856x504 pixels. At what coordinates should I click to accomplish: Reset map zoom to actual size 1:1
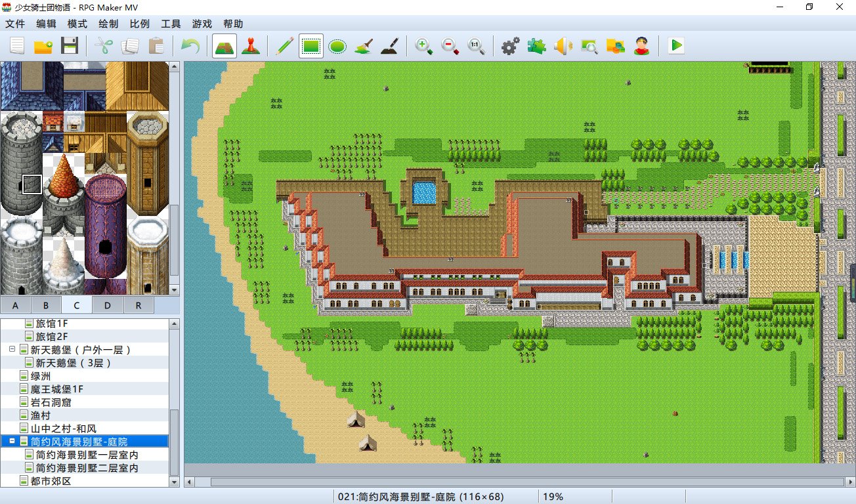(x=476, y=46)
